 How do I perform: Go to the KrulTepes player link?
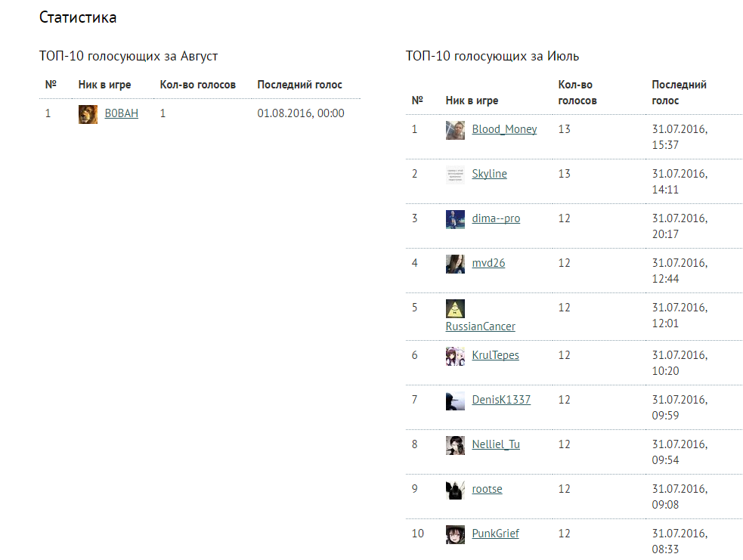[x=495, y=355]
